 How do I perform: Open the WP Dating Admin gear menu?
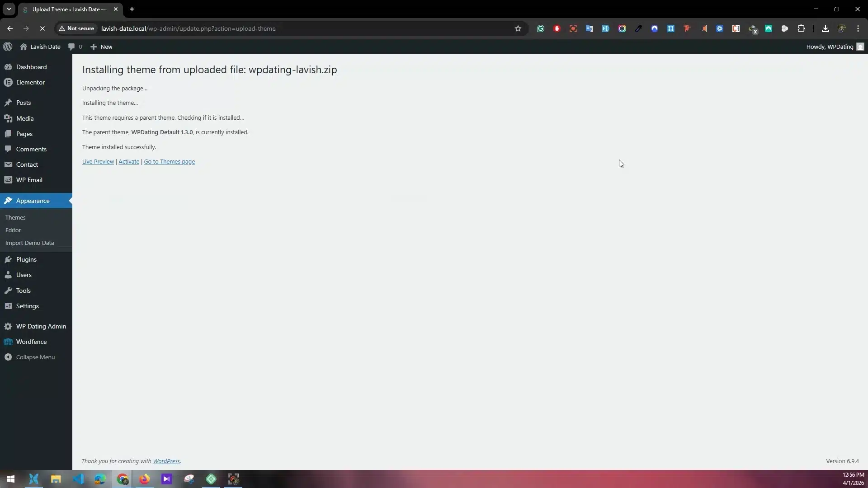8,326
